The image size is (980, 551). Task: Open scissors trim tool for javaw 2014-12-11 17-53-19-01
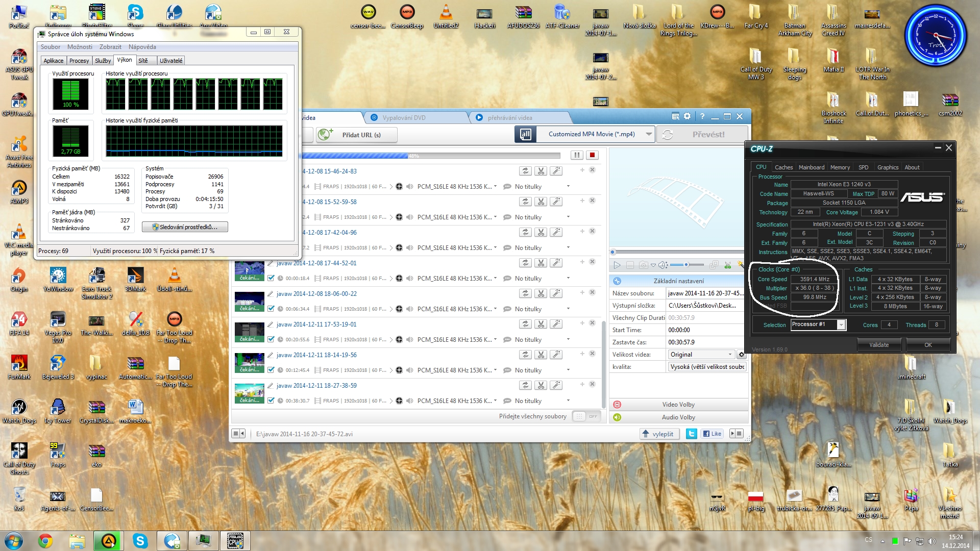tap(541, 324)
